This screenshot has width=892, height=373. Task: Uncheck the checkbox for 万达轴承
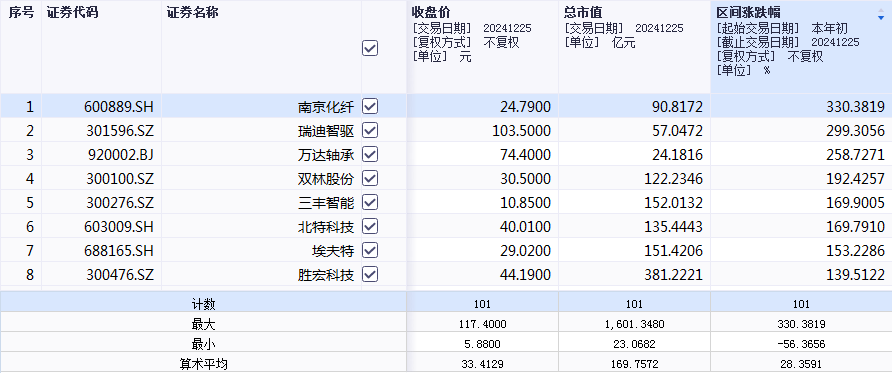point(370,154)
